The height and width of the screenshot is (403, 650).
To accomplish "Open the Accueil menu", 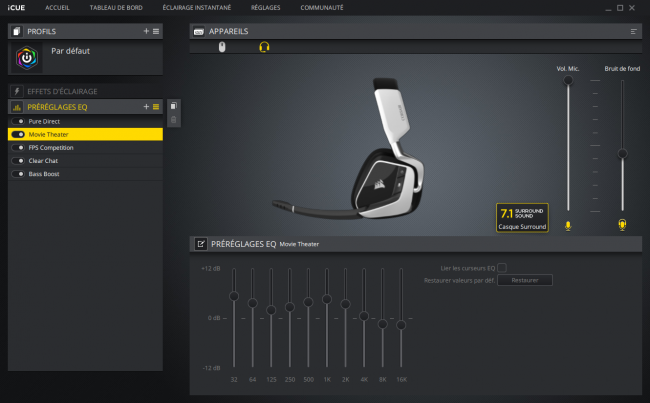I will click(x=57, y=7).
